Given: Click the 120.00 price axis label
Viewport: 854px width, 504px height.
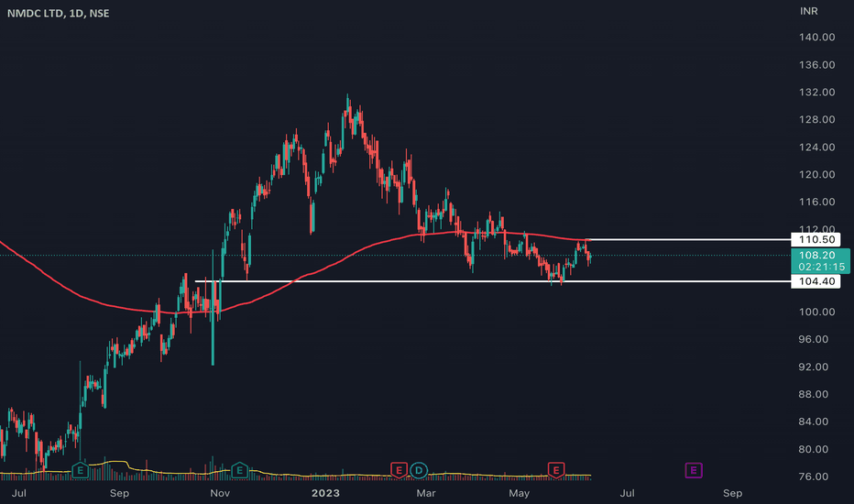Looking at the screenshot, I should coord(817,174).
